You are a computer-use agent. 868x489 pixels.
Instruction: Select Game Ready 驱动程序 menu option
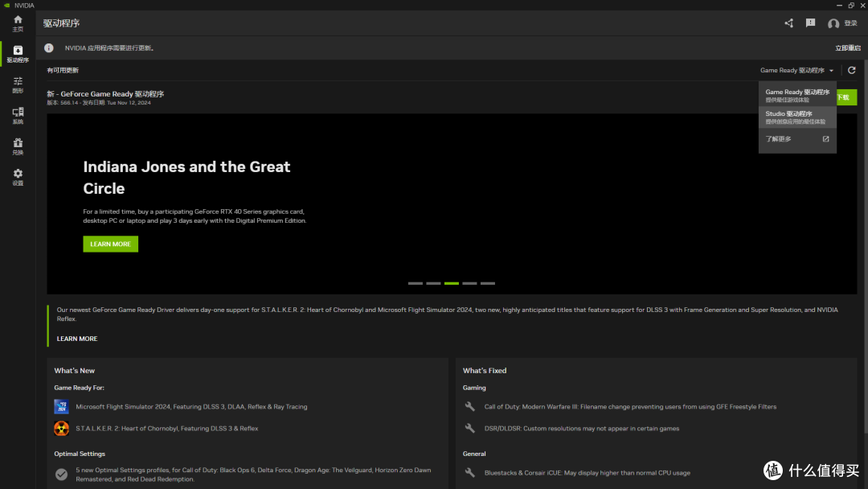(797, 95)
